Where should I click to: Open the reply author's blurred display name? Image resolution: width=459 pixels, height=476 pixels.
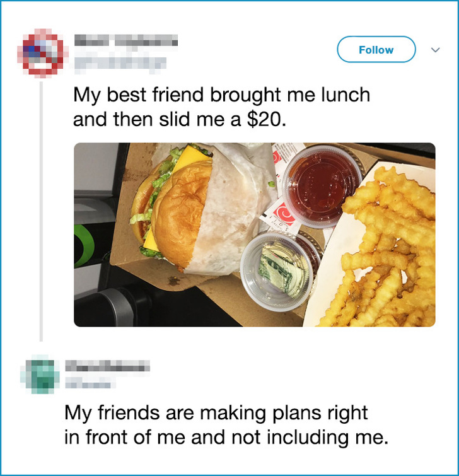click(x=107, y=366)
